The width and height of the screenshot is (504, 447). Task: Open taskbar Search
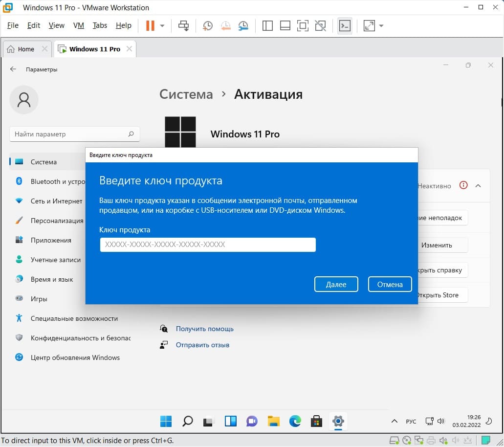click(x=187, y=421)
